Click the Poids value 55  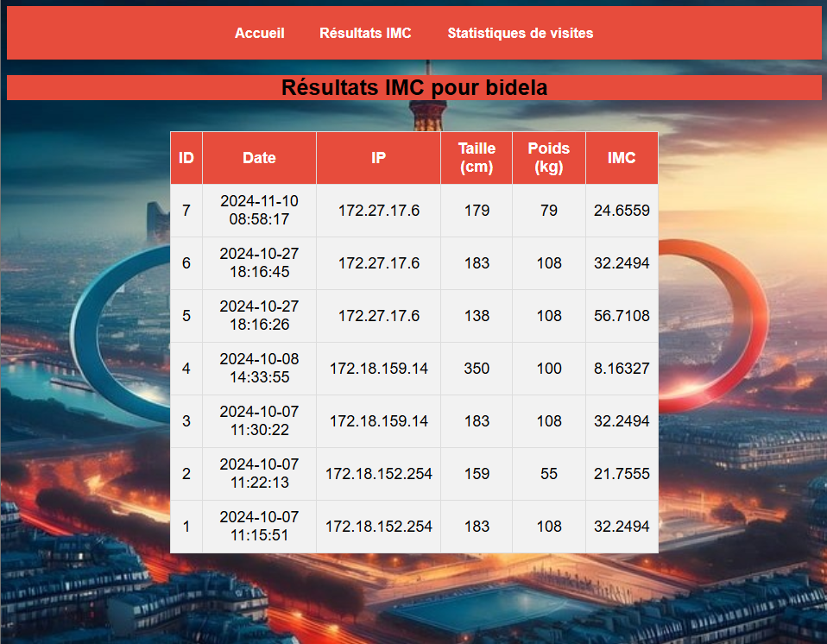pyautogui.click(x=548, y=474)
